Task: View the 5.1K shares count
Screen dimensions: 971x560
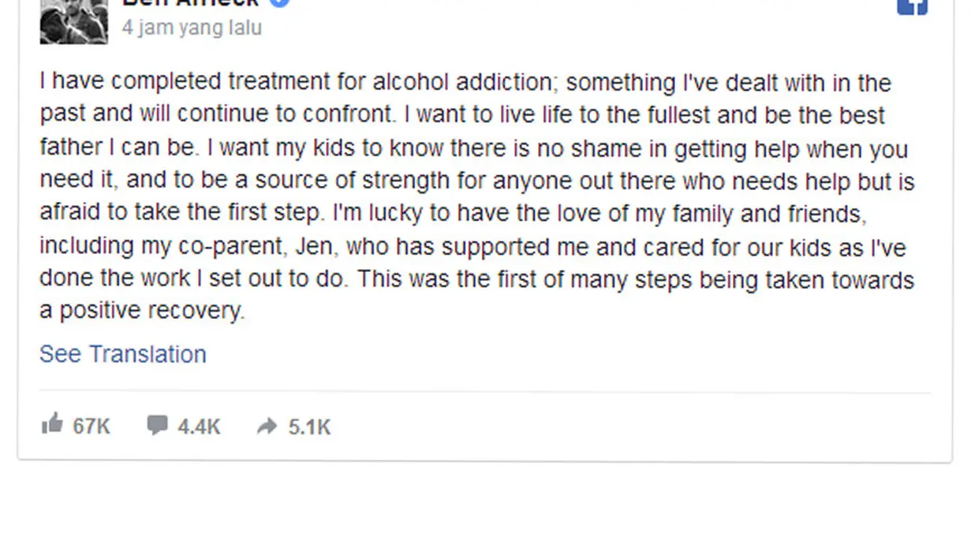Action: [309, 427]
